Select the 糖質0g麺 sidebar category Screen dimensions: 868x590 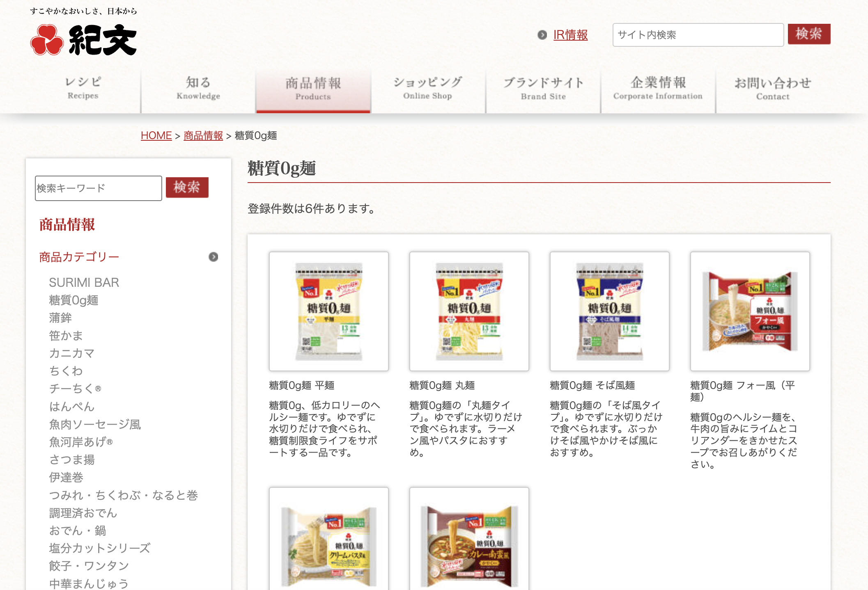pyautogui.click(x=73, y=300)
